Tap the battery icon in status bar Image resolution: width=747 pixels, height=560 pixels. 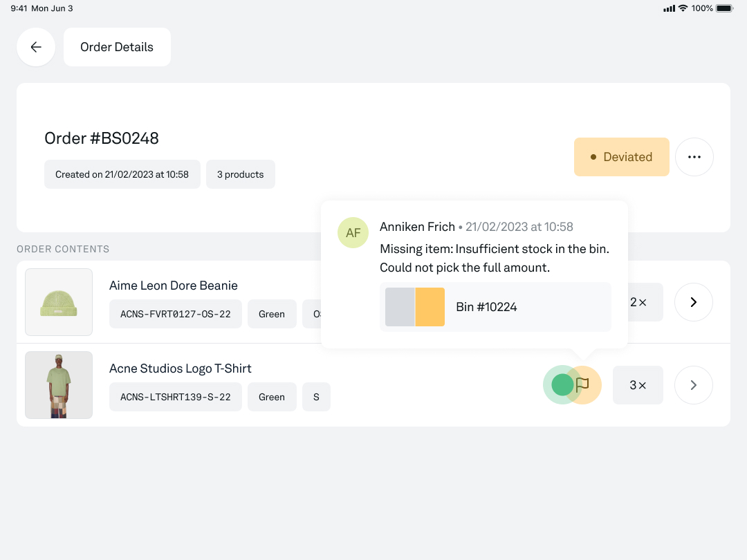pyautogui.click(x=724, y=8)
